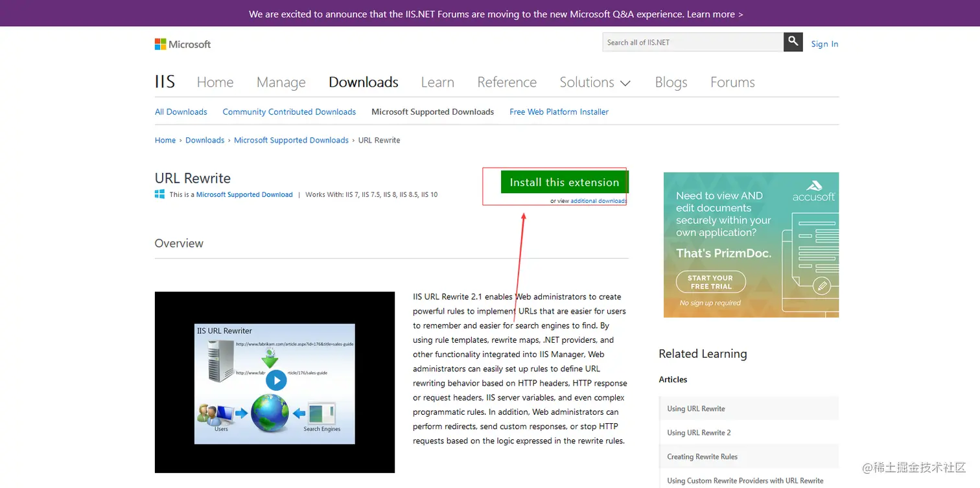Open the Manage navigation tab

(x=281, y=82)
